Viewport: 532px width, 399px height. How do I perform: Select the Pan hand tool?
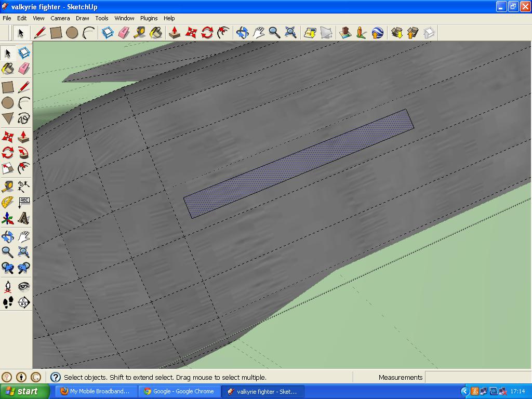point(24,236)
